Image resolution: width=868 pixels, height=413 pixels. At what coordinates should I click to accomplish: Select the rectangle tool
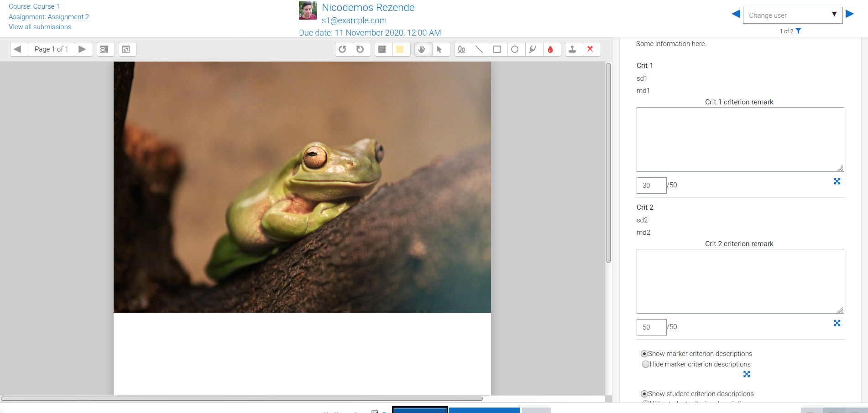[498, 49]
